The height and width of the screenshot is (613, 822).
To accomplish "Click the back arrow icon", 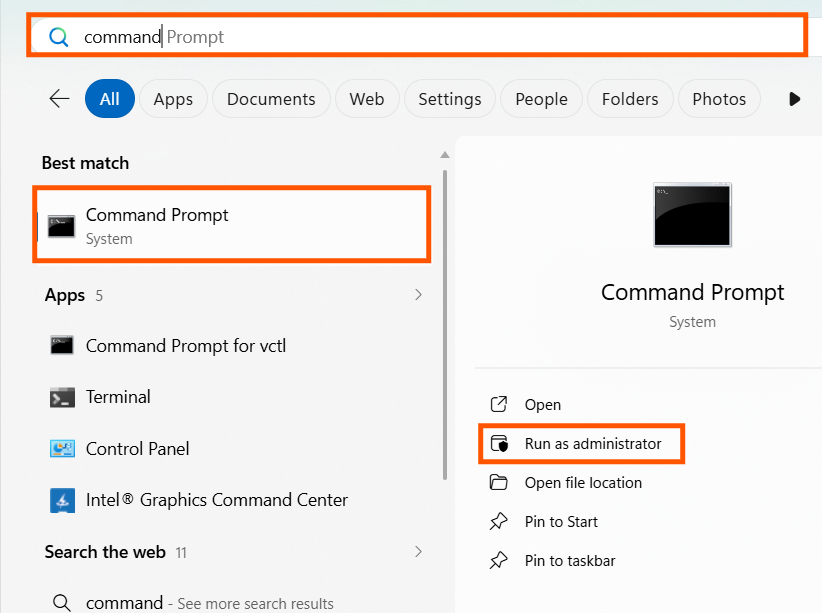I will point(59,99).
